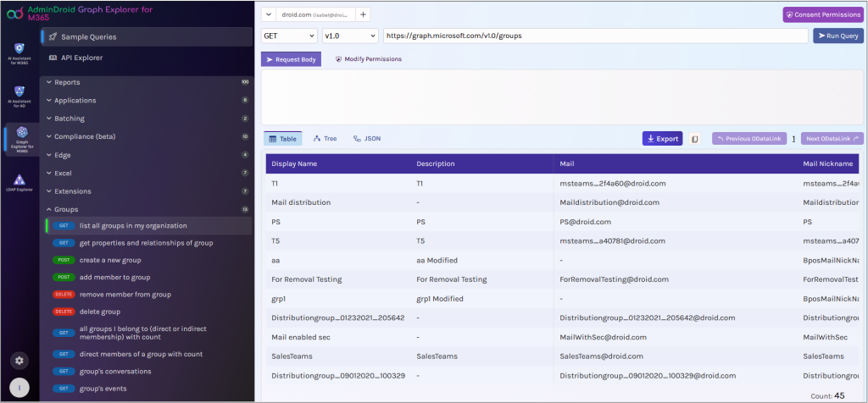
Task: Click 'For Removal Testing' display name cell
Action: click(307, 279)
